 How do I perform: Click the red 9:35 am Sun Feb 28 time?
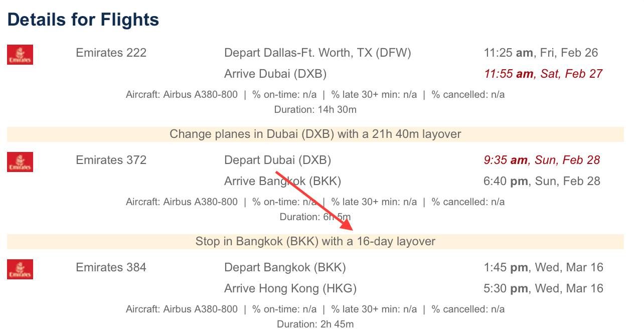[x=542, y=160]
